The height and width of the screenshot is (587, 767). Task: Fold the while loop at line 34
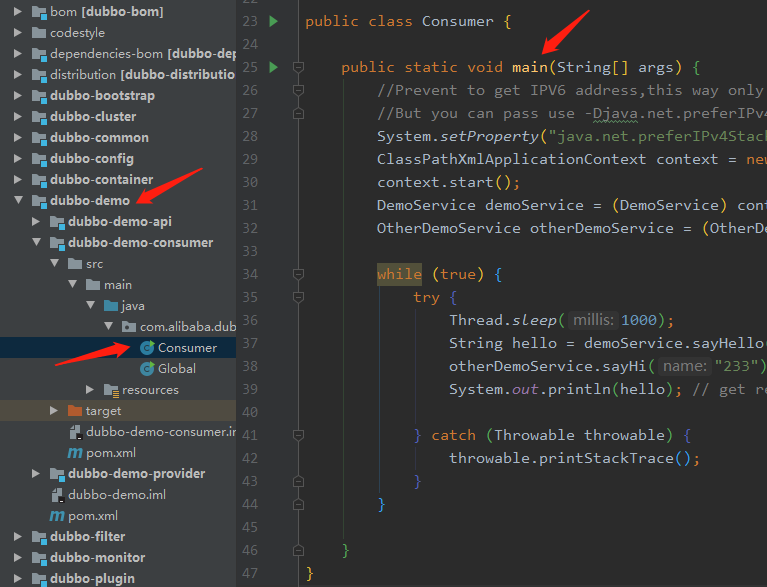(x=298, y=274)
